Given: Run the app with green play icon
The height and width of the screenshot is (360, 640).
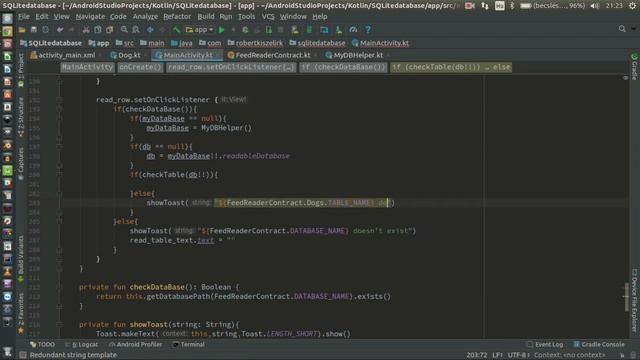Looking at the screenshot, I should pos(222,30).
